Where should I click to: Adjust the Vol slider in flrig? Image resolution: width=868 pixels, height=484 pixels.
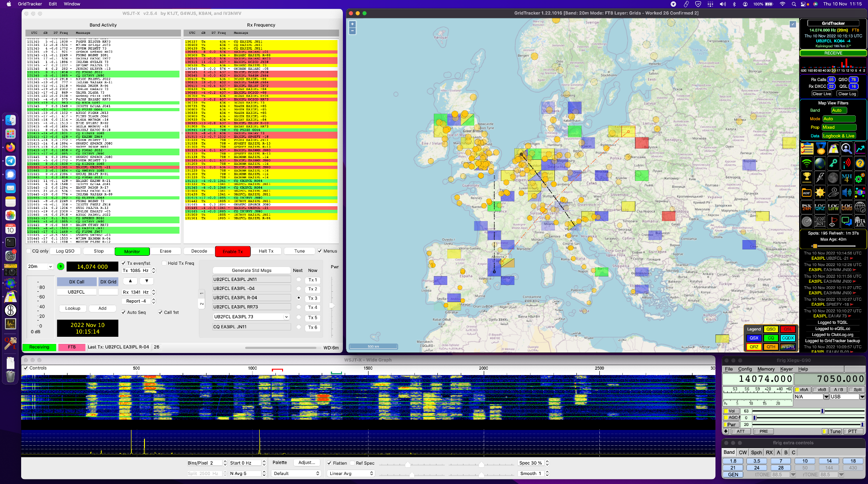point(809,411)
